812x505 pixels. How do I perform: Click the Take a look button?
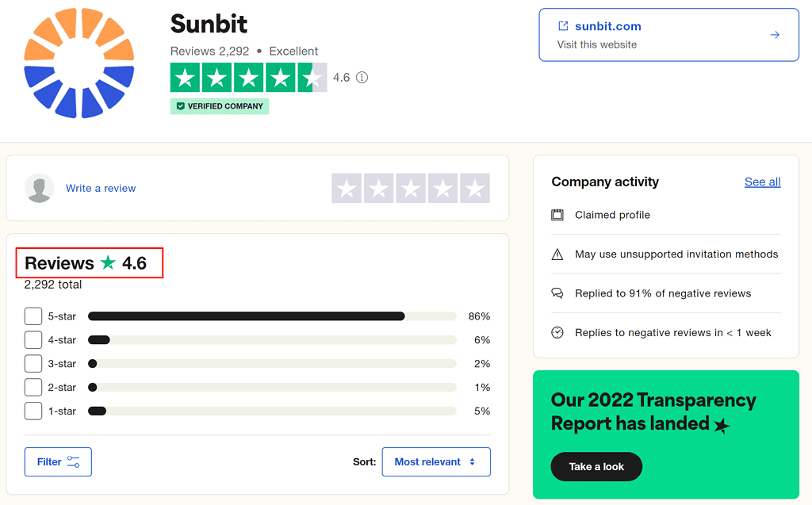click(x=596, y=467)
